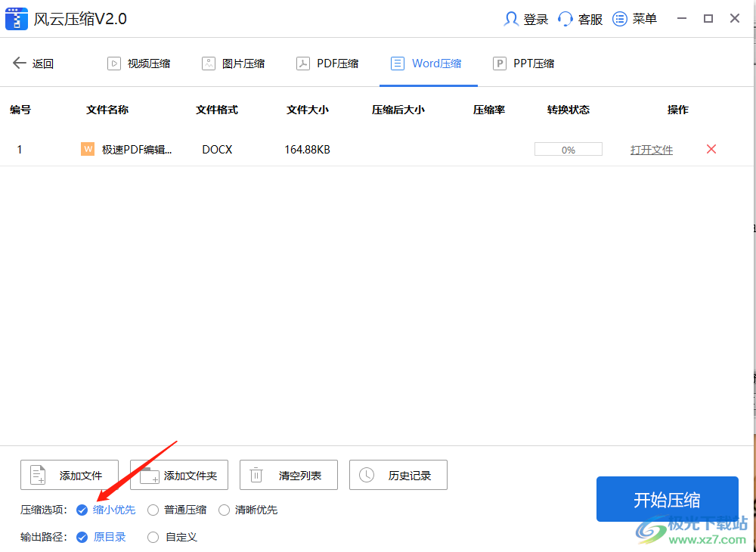
Task: Select 原目录 output path option
Action: pos(101,537)
